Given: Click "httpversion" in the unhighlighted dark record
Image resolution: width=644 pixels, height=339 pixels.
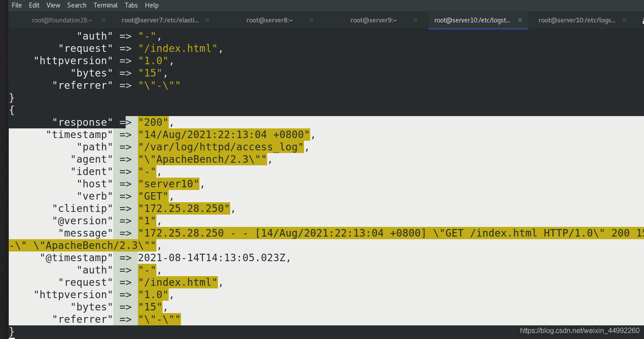Looking at the screenshot, I should (x=73, y=61).
